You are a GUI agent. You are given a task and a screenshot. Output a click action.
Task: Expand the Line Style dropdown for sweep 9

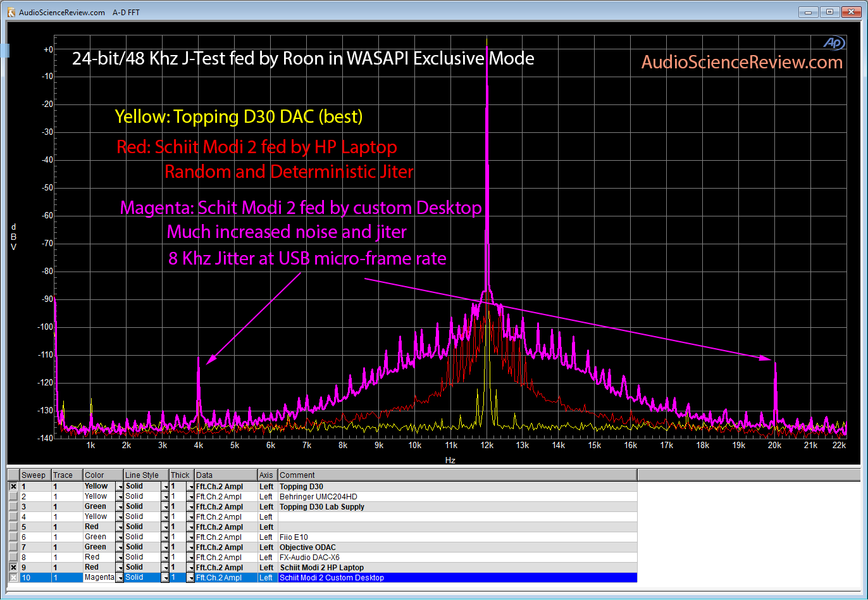click(165, 567)
